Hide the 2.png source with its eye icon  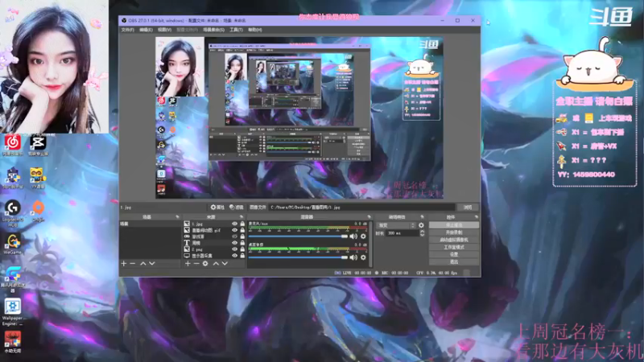234,249
